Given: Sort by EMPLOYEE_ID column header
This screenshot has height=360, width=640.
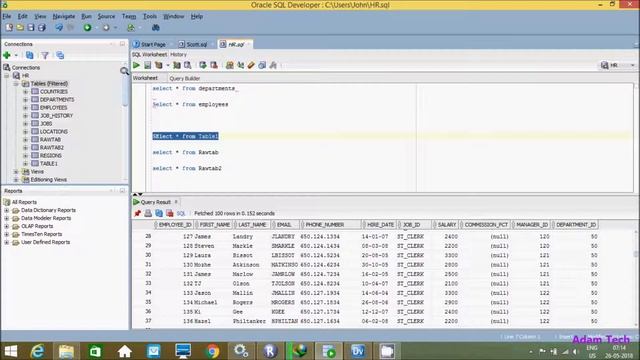Looking at the screenshot, I should tap(174, 224).
